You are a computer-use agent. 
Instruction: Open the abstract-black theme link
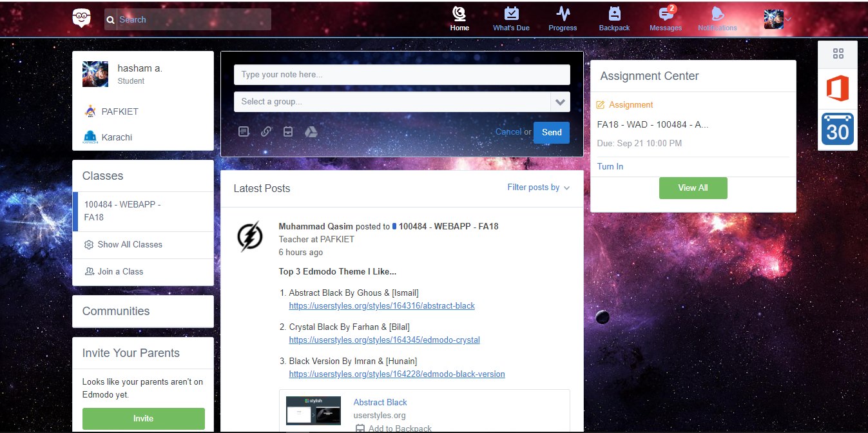[x=381, y=305]
